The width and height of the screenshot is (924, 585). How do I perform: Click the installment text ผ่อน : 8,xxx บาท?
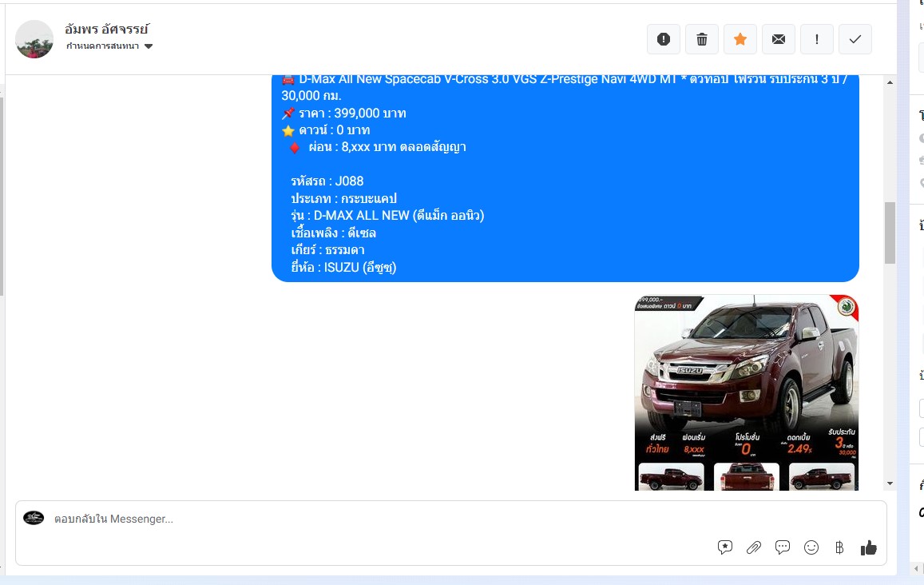click(352, 147)
